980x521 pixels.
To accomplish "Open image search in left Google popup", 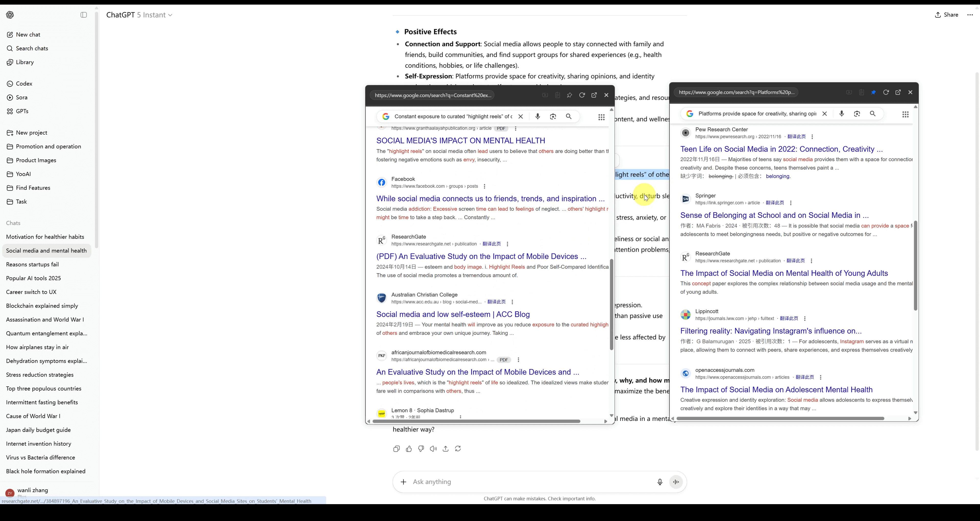I will tap(553, 116).
